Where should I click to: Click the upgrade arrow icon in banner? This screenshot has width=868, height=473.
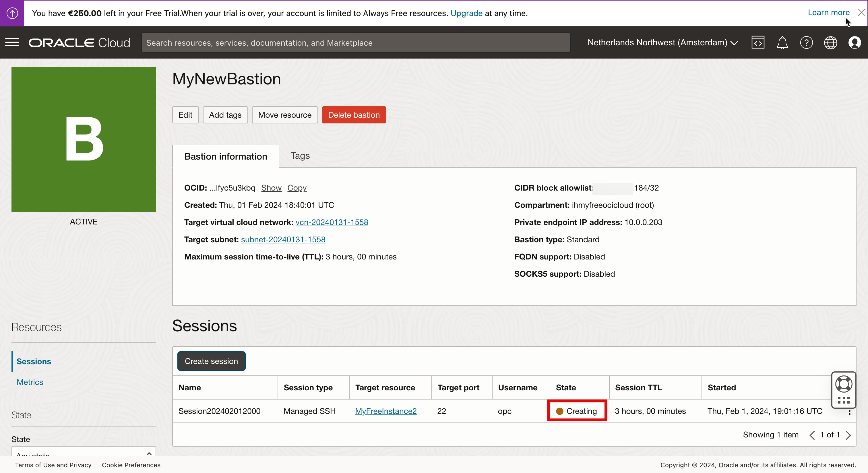12,13
